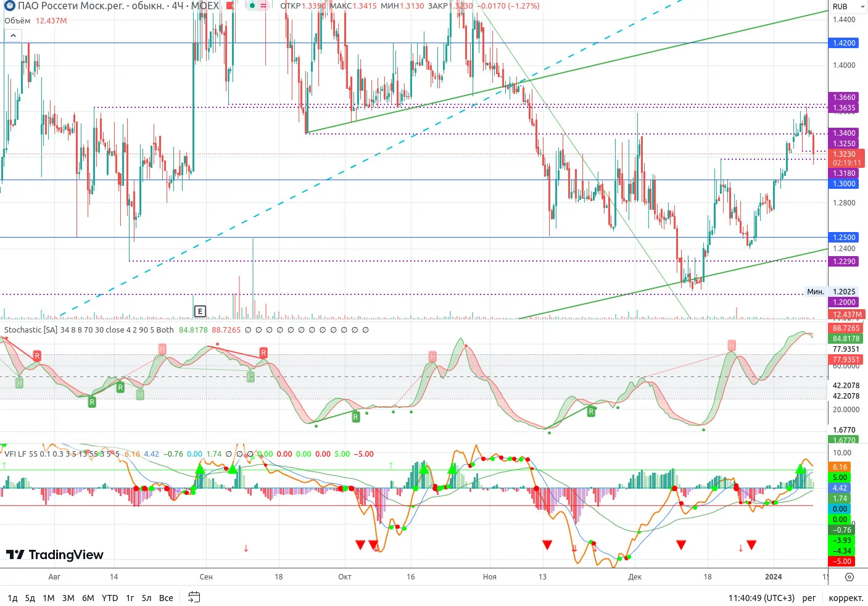Click the Окт label on the time axis
868x606 pixels.
(x=345, y=577)
